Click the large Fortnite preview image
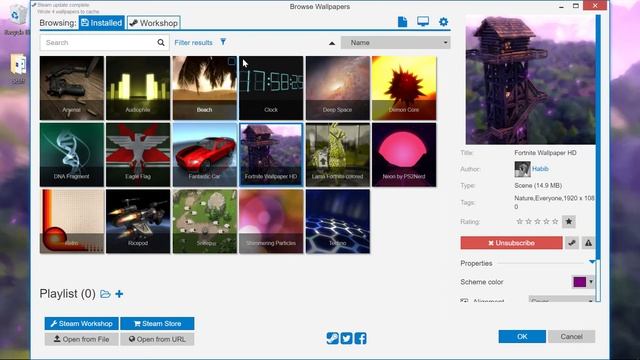 point(530,80)
